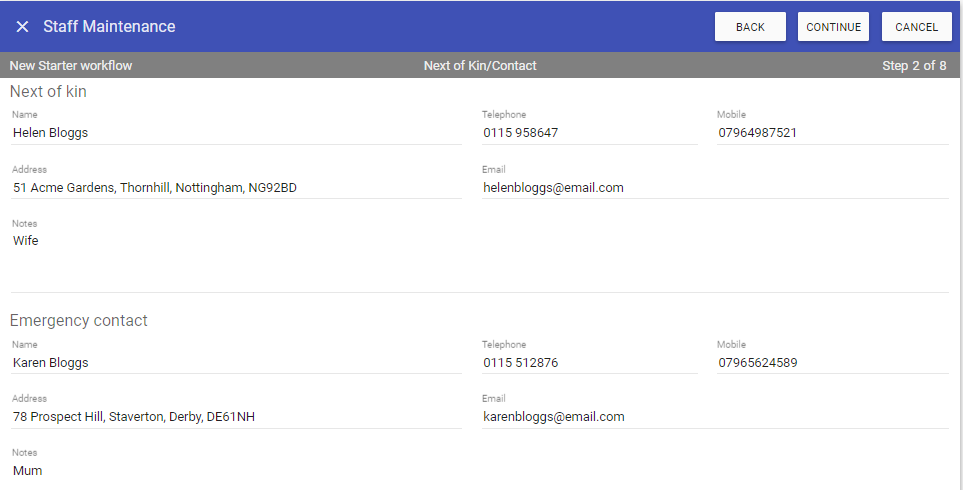Click the Emergency contact Name field
Image resolution: width=963 pixels, height=490 pixels.
click(235, 363)
